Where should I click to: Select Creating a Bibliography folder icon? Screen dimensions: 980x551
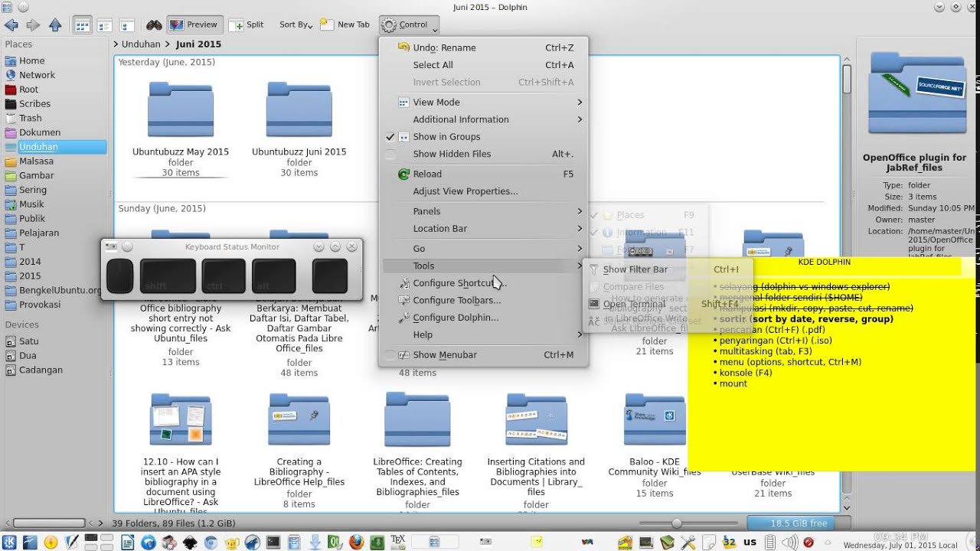(x=299, y=419)
